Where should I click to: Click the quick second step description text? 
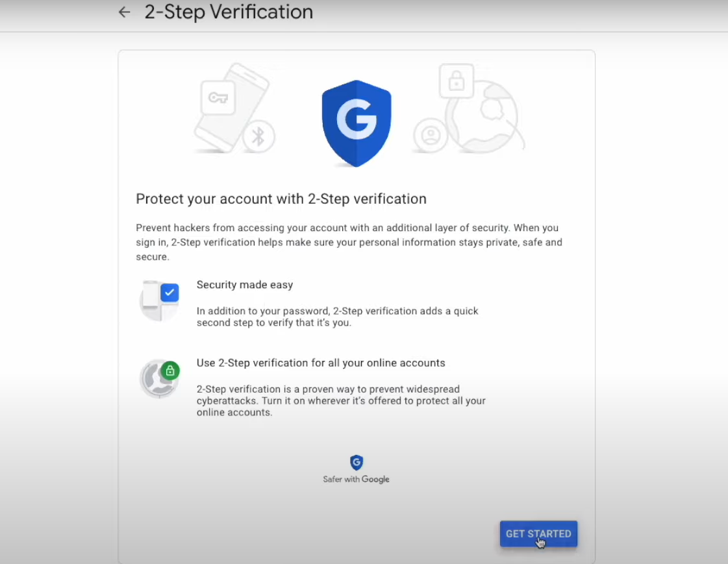point(337,317)
